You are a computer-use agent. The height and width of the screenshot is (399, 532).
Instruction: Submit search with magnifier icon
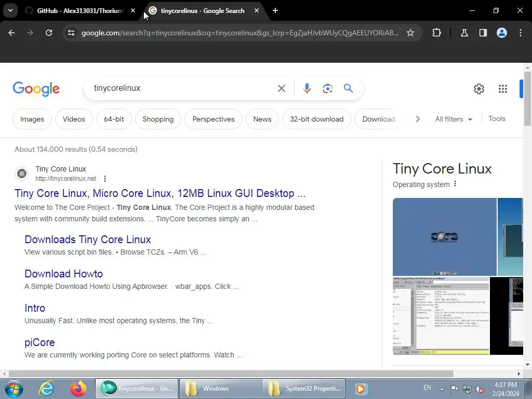click(348, 88)
